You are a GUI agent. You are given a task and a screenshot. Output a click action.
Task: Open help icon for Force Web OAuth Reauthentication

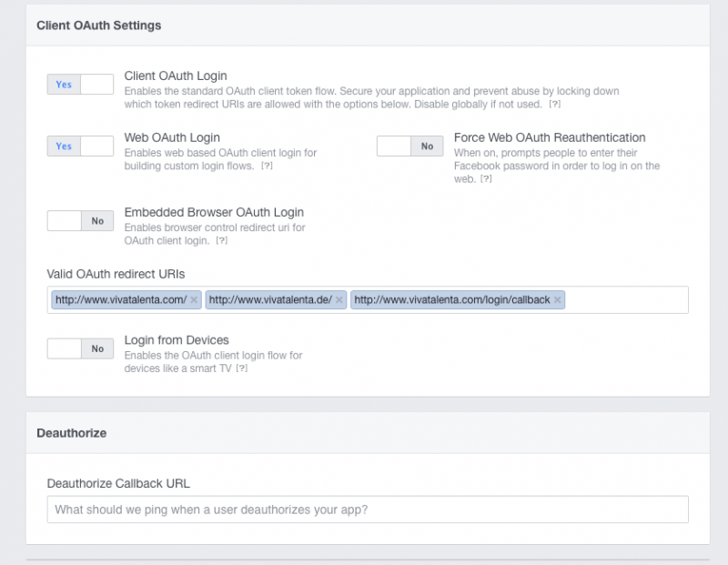[486, 178]
